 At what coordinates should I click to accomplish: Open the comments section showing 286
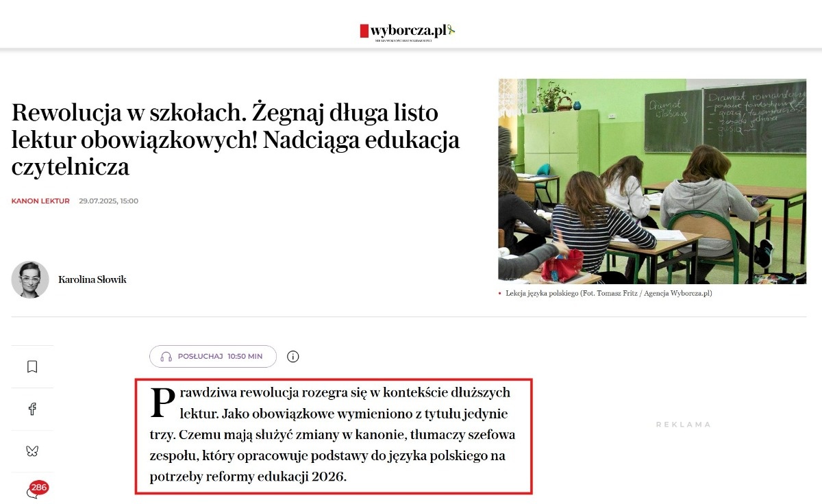click(x=32, y=492)
